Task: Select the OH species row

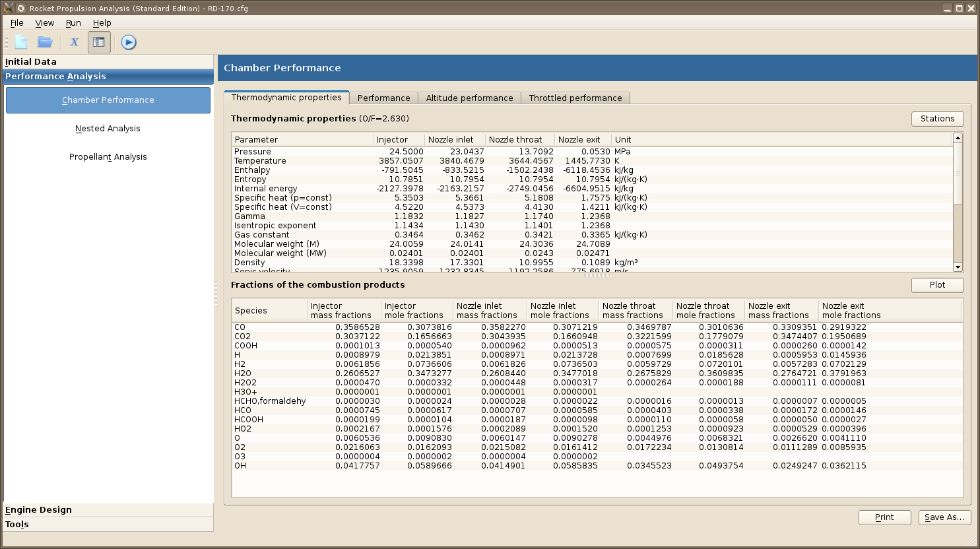Action: point(597,466)
